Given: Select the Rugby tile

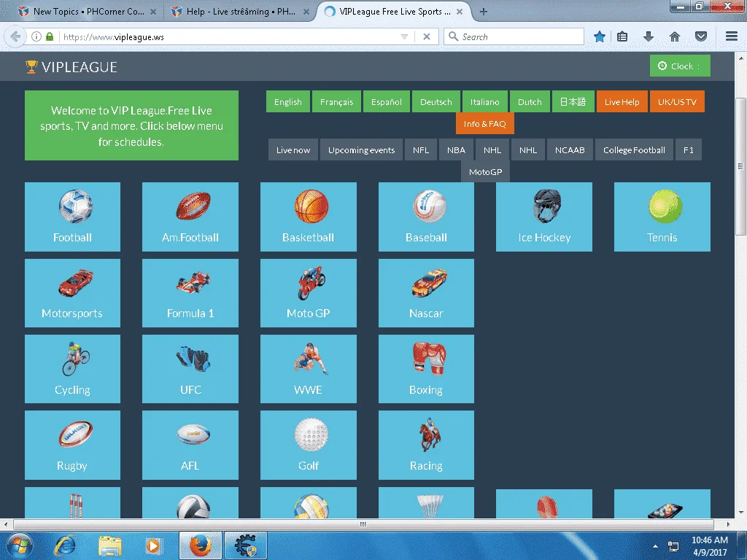Looking at the screenshot, I should click(x=72, y=446).
